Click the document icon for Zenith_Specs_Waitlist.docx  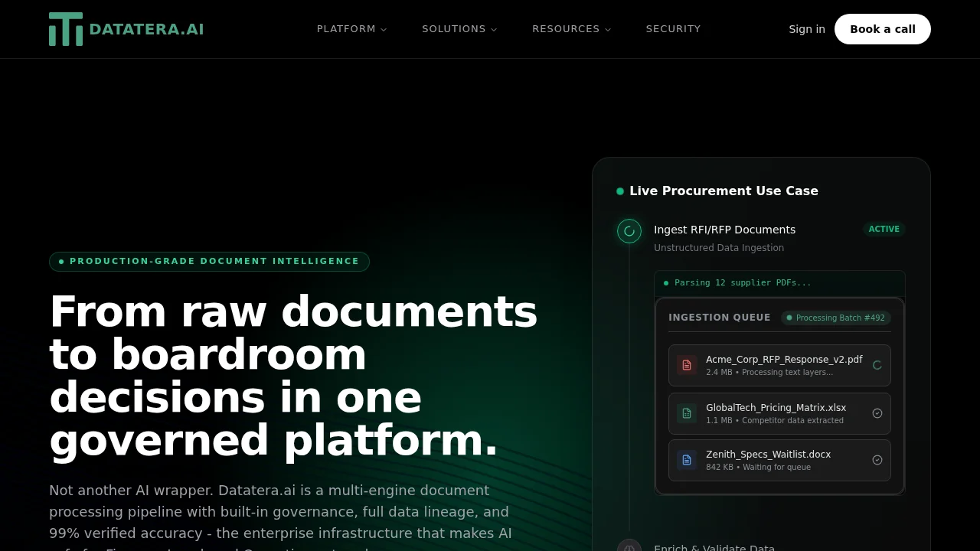(686, 460)
